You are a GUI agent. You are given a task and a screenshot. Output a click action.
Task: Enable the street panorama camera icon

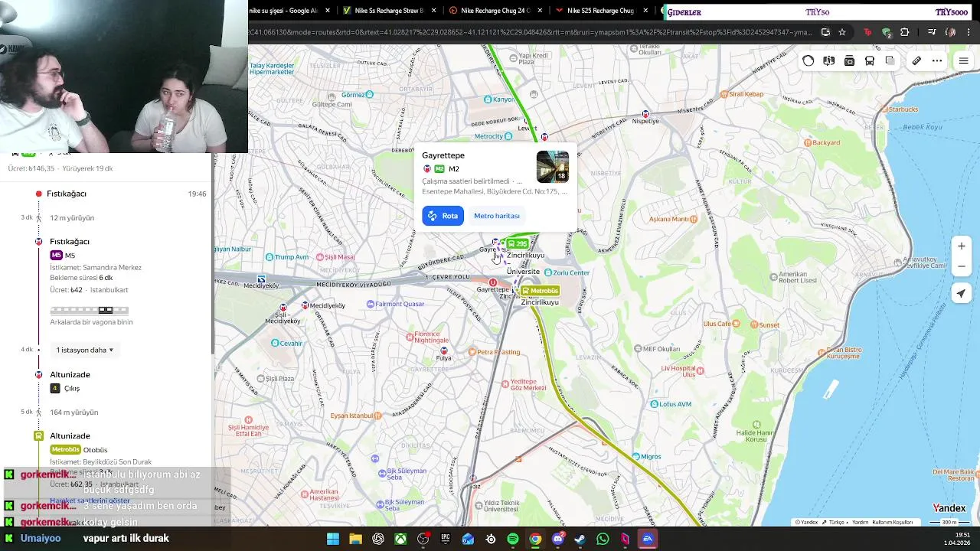click(849, 60)
